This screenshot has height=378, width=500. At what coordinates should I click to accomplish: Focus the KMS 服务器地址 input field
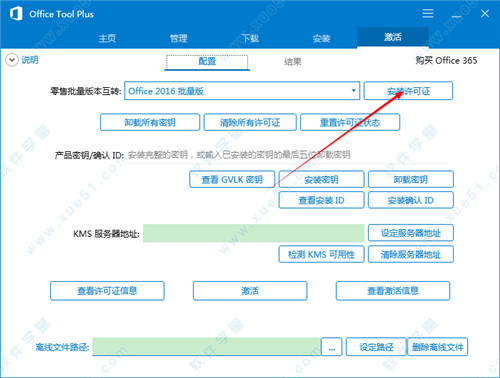click(x=253, y=233)
